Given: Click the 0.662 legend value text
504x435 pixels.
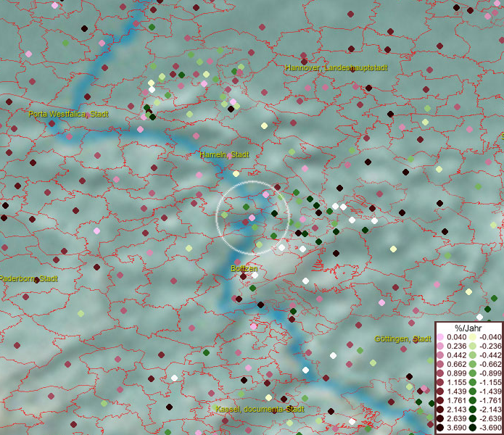Looking at the screenshot, I should (456, 365).
